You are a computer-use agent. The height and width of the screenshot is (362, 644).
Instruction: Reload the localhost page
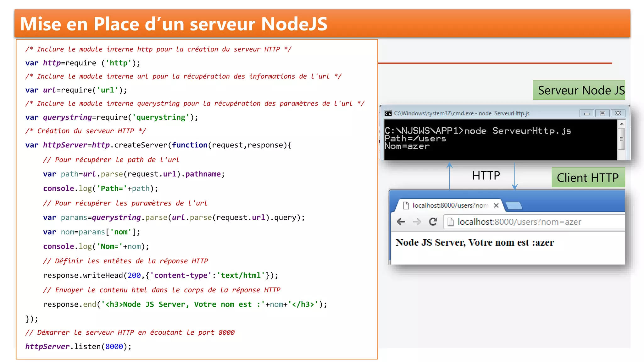[x=433, y=222]
